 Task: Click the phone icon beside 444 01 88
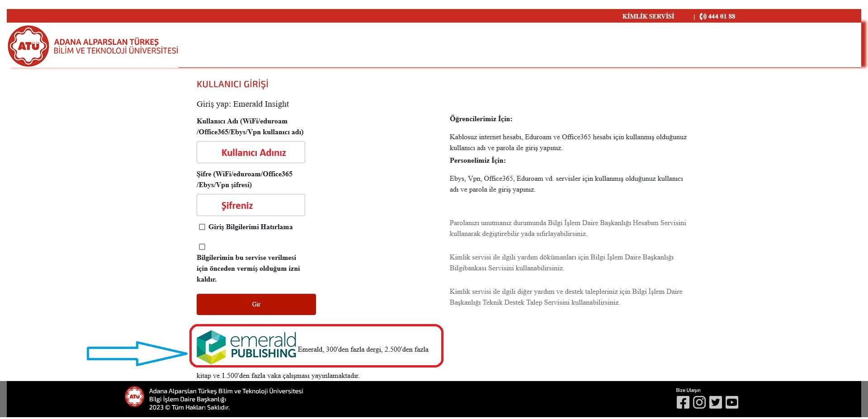click(703, 16)
